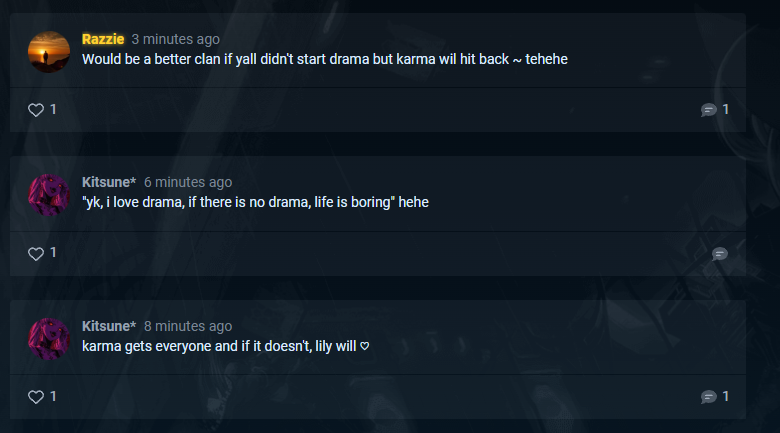Open replies on Razzie's karma post
The image size is (780, 433).
coord(708,109)
